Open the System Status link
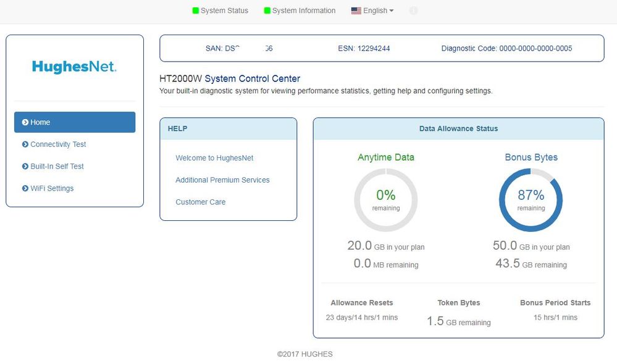 pos(224,10)
